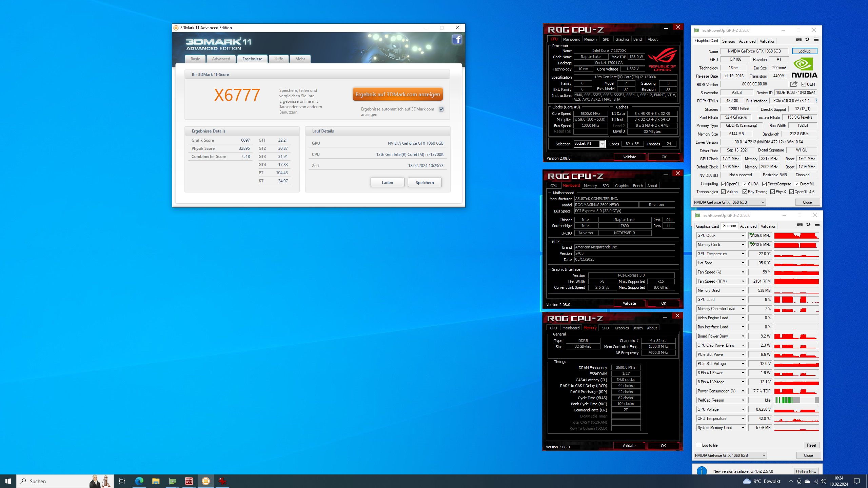This screenshot has width=868, height=488.
Task: Open Validation tab in GPU-Z Graphics Card window
Action: (x=767, y=41)
